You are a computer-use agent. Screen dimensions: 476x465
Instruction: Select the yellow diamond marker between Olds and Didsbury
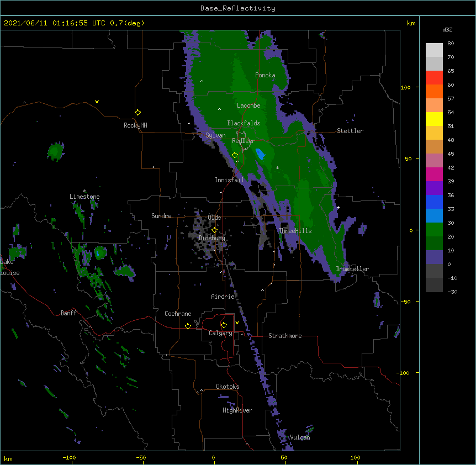pos(215,230)
